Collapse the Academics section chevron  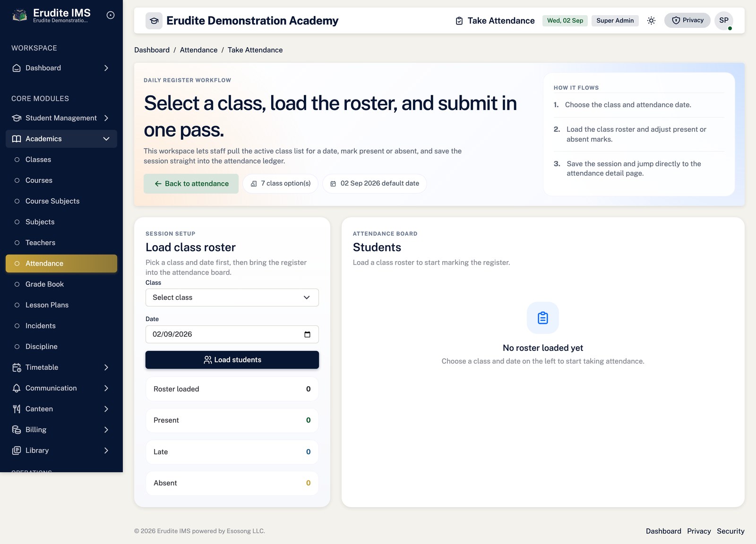(x=106, y=139)
